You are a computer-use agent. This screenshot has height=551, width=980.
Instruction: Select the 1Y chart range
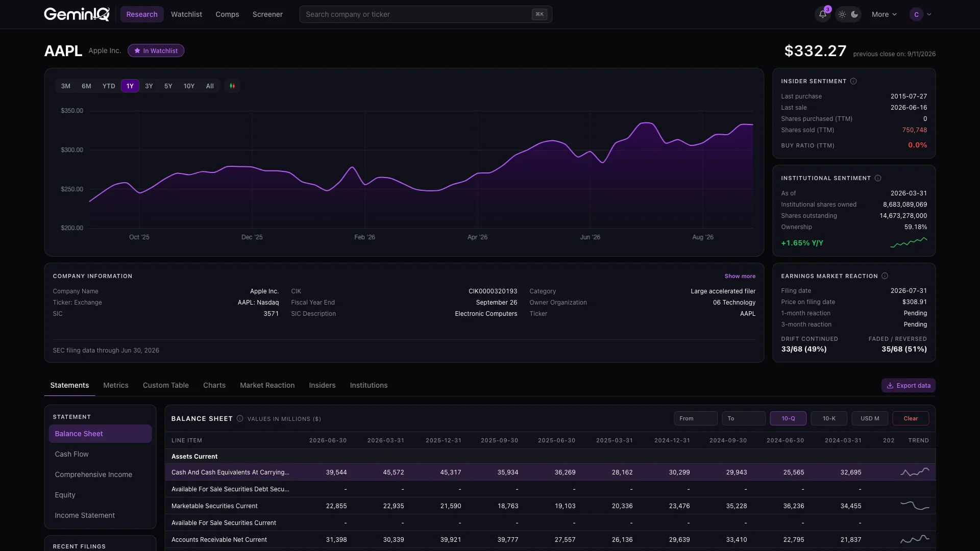point(130,86)
